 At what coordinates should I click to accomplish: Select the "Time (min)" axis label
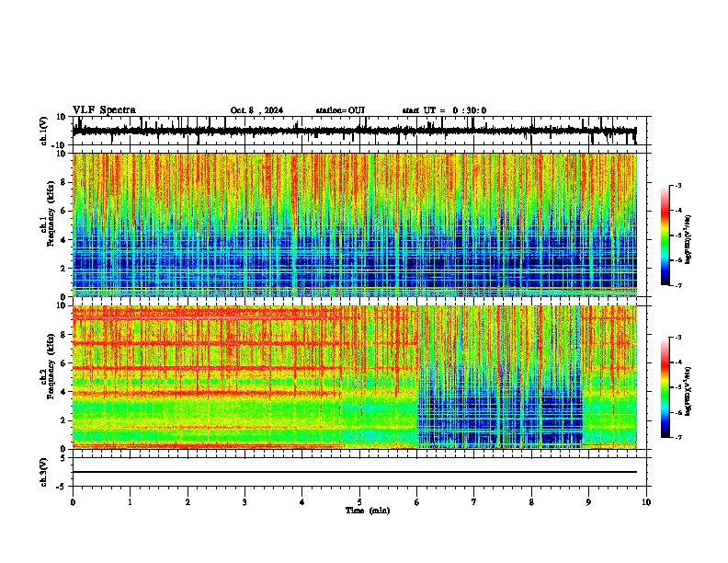click(x=368, y=511)
